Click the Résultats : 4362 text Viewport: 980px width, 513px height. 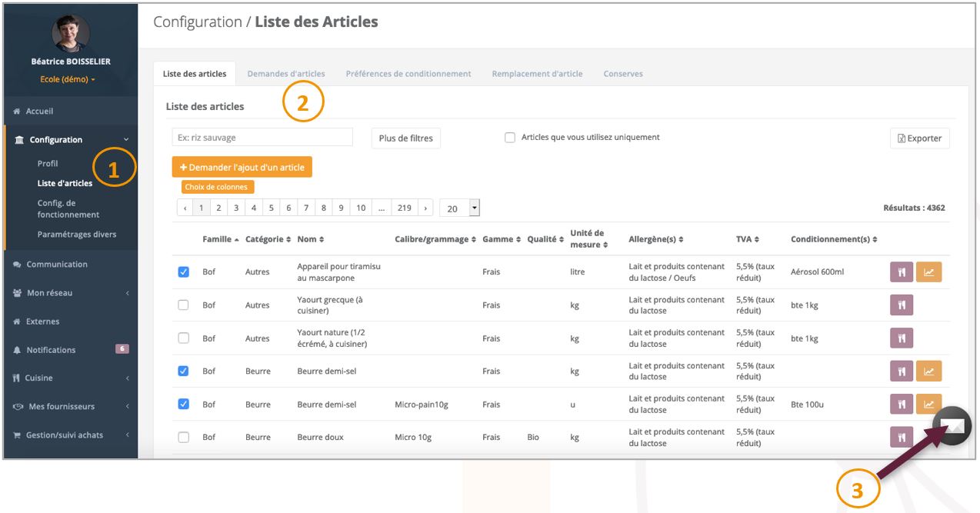pyautogui.click(x=915, y=208)
